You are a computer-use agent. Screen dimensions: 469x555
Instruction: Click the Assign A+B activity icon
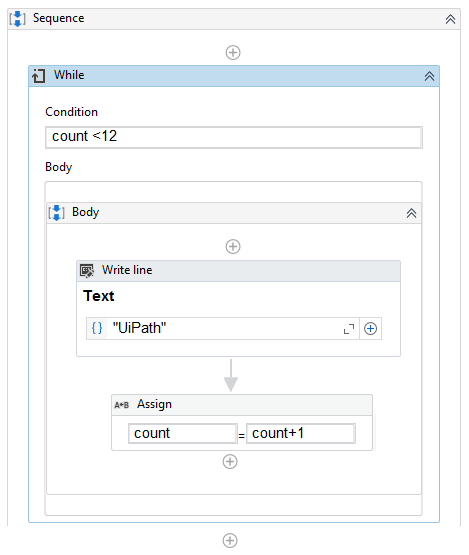click(x=121, y=405)
